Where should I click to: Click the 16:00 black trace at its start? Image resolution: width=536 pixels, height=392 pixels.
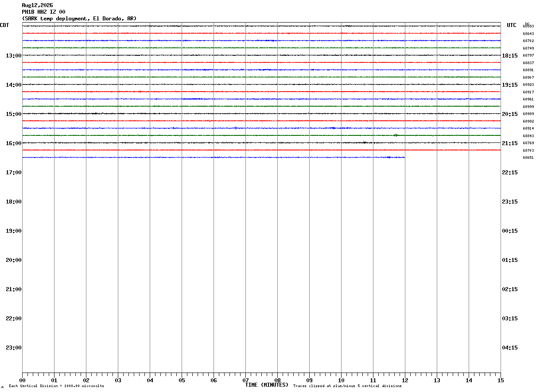(x=23, y=142)
